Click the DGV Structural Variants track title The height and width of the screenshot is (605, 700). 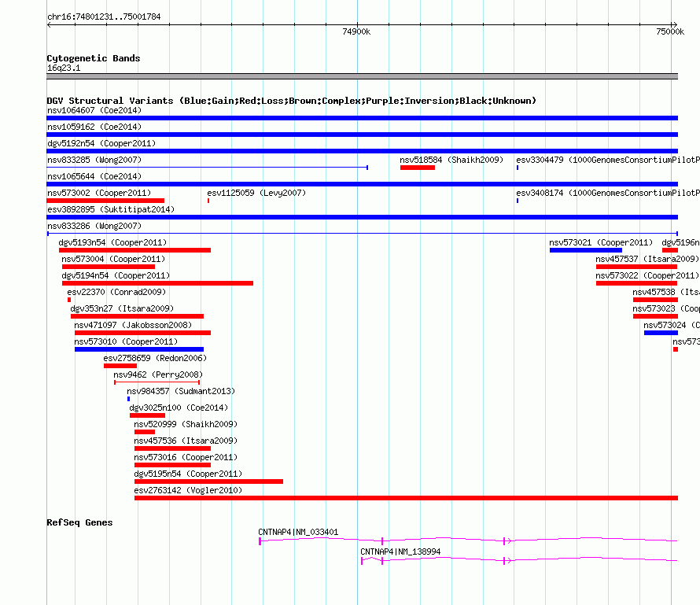291,101
